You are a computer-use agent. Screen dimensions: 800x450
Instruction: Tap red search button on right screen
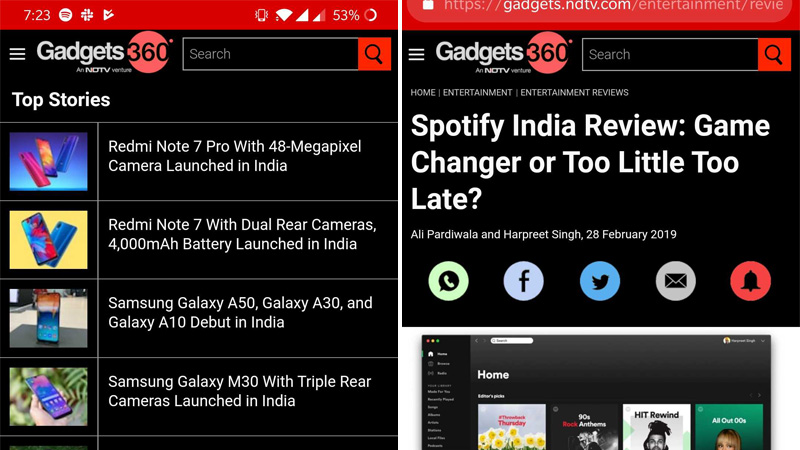click(773, 54)
